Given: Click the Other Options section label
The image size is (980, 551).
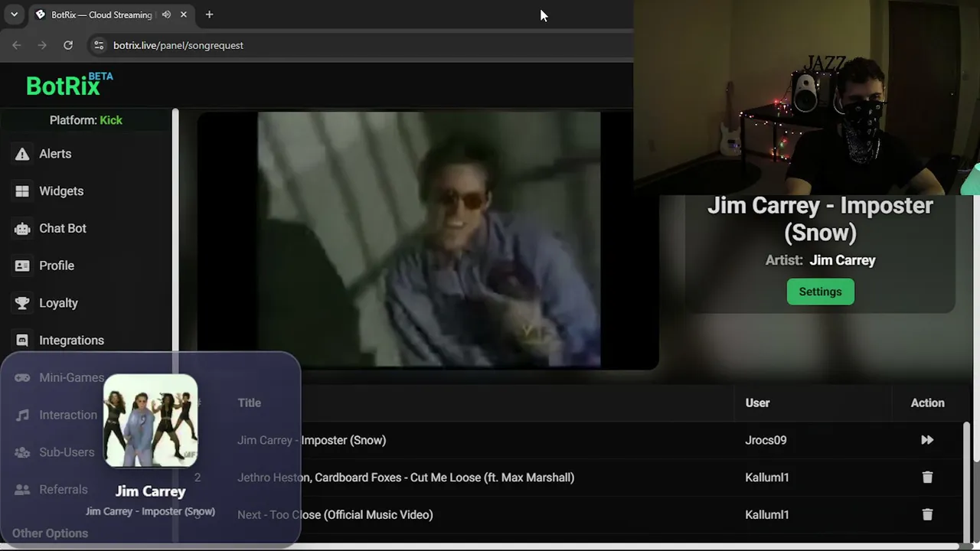Looking at the screenshot, I should pos(50,533).
